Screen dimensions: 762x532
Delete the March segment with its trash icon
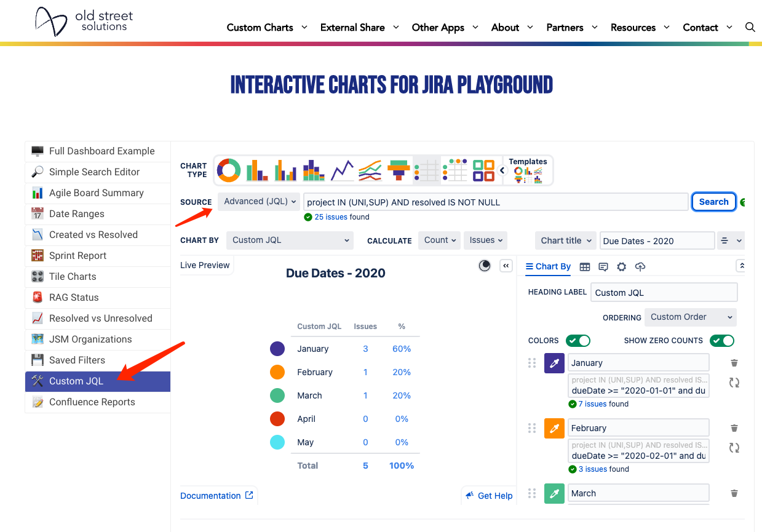734,493
